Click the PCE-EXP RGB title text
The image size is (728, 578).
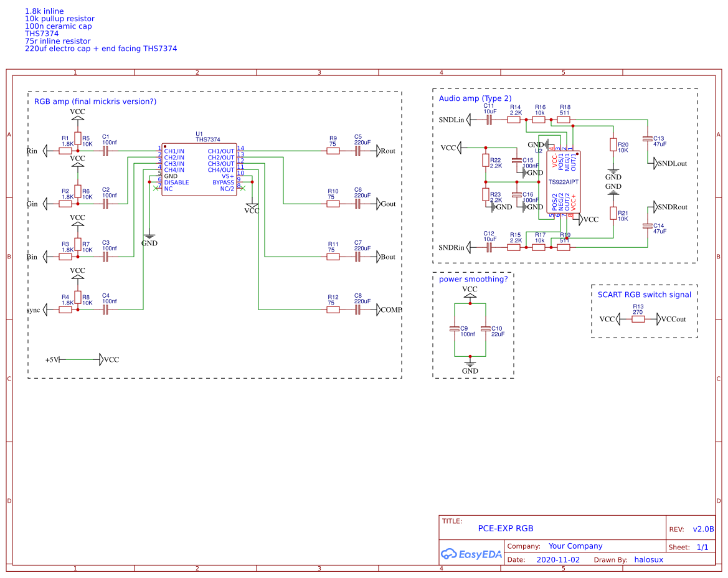[x=505, y=528]
